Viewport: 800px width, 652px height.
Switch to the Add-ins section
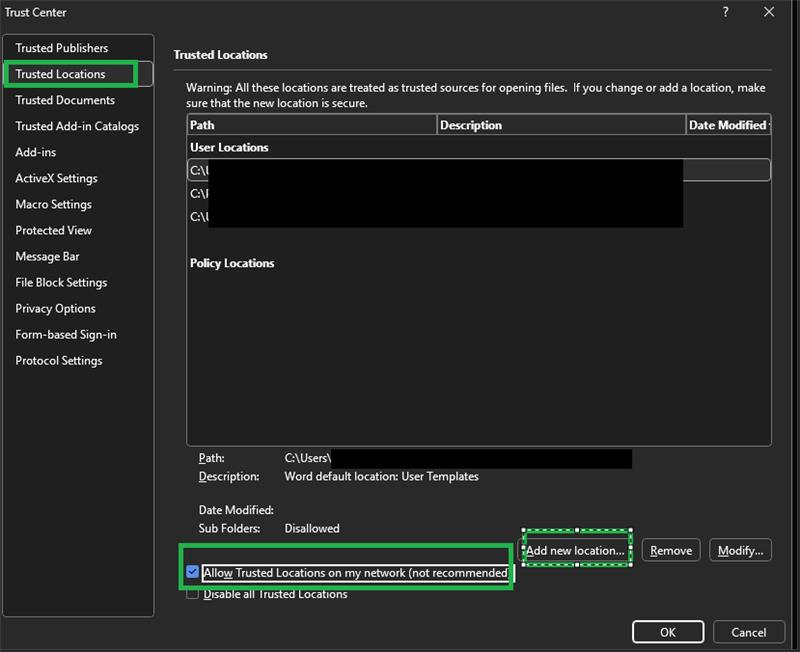(36, 152)
